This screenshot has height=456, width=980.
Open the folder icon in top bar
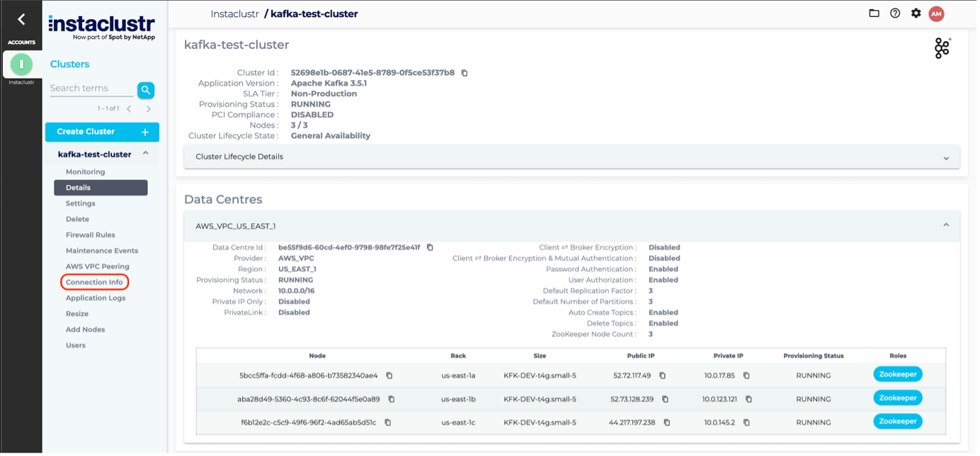874,13
